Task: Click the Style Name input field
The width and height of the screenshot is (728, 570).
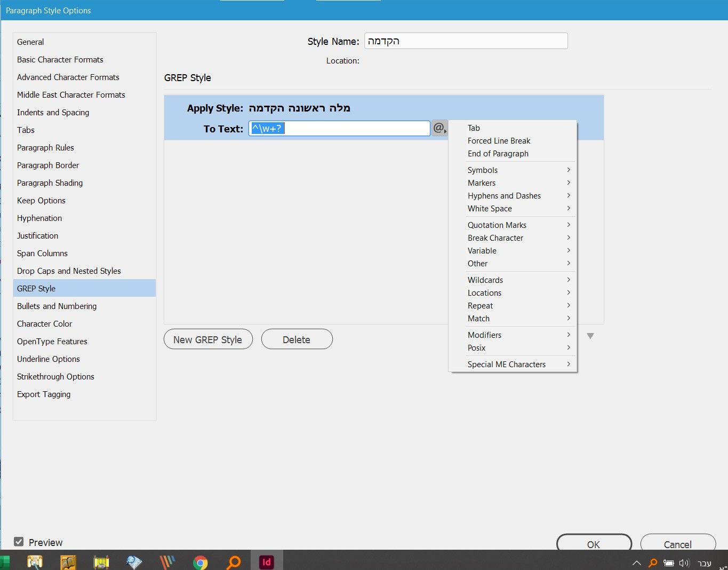Action: click(x=466, y=41)
